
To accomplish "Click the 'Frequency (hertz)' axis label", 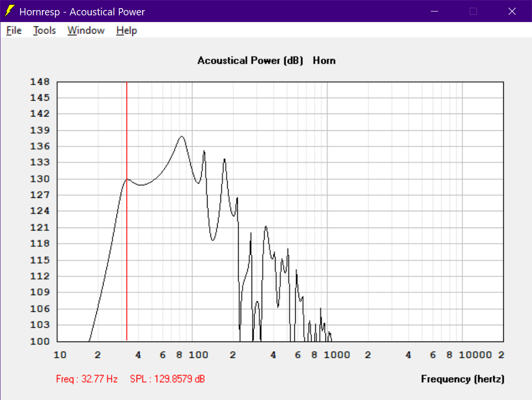I will 463,378.
